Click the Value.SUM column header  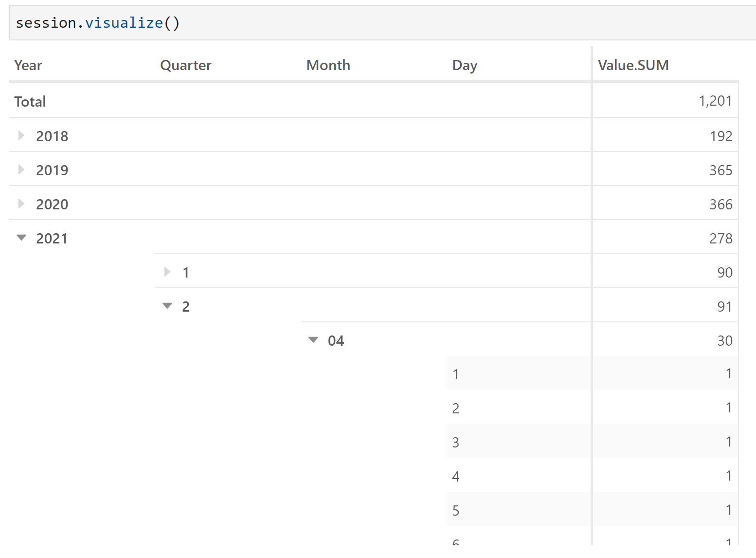[633, 65]
